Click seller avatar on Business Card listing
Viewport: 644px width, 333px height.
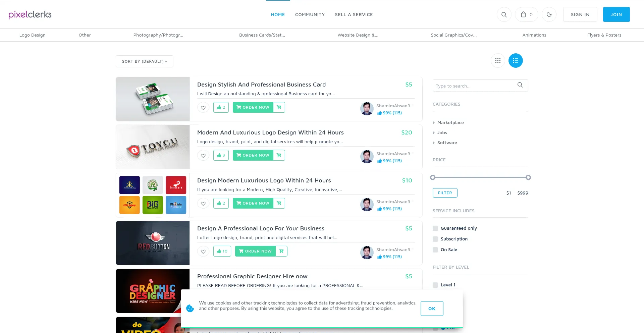[367, 109]
